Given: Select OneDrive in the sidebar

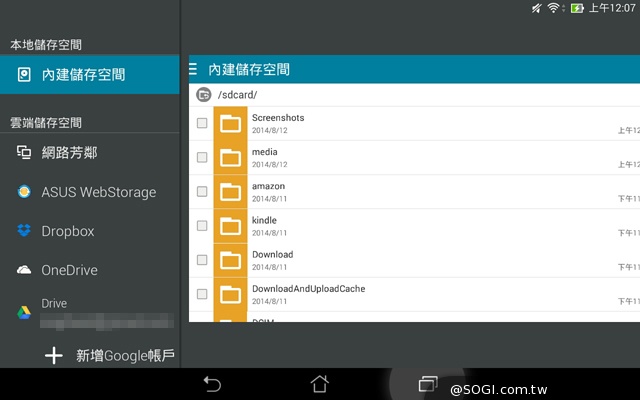Looking at the screenshot, I should coord(90,270).
